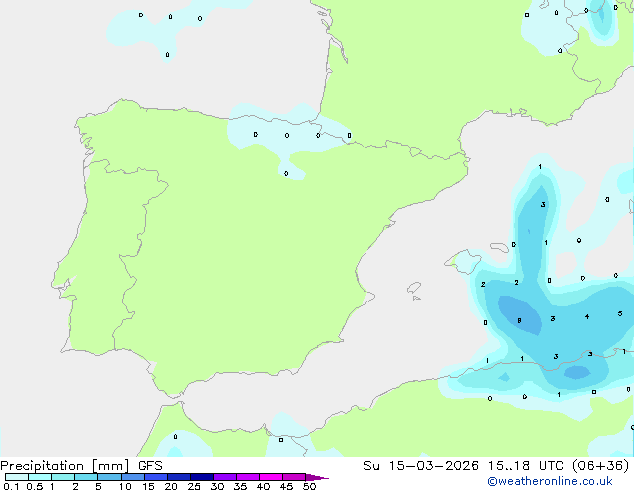This screenshot has height=490, width=634.
Task: Click the 45–50 mm legend color box
Action: pyautogui.click(x=294, y=477)
